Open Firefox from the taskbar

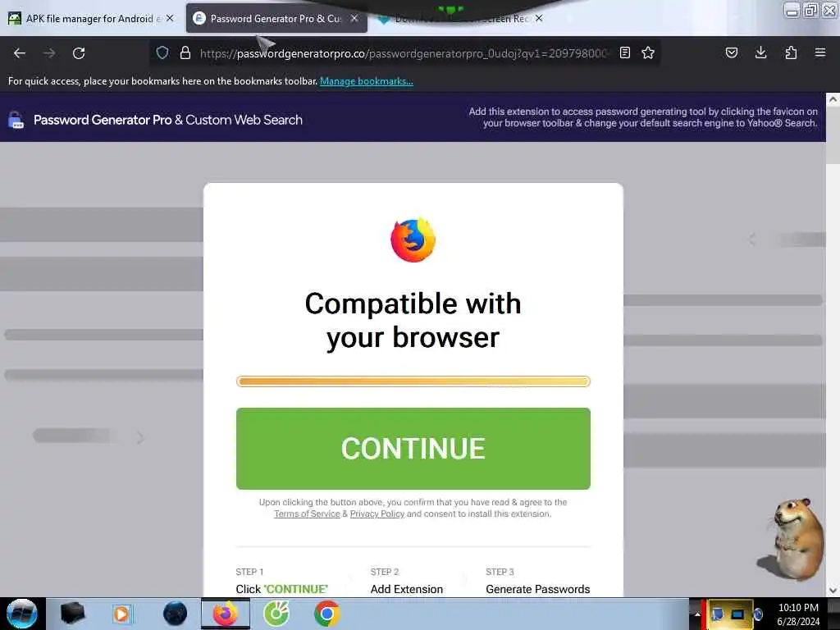pyautogui.click(x=226, y=614)
